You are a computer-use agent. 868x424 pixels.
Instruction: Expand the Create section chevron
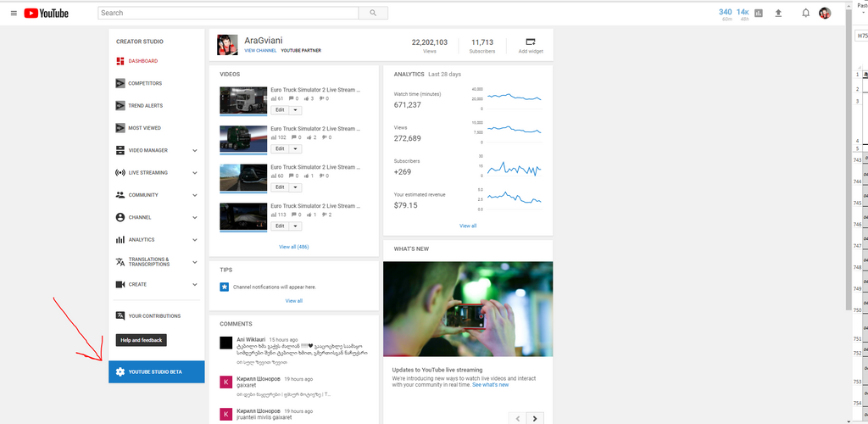click(x=195, y=285)
